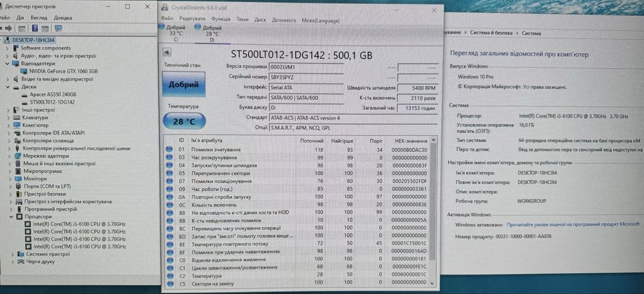Click the SMART list scroll-up arrow
Screen dimensions: 644x294
(432, 140)
